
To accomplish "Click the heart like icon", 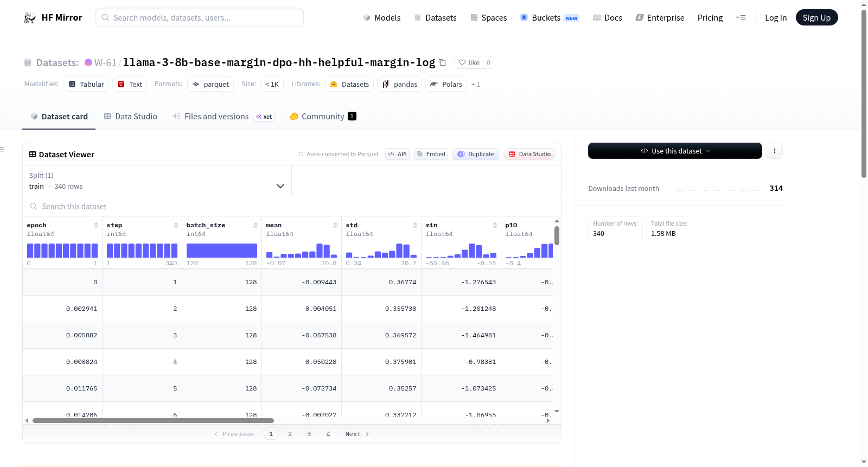I will pyautogui.click(x=462, y=62).
